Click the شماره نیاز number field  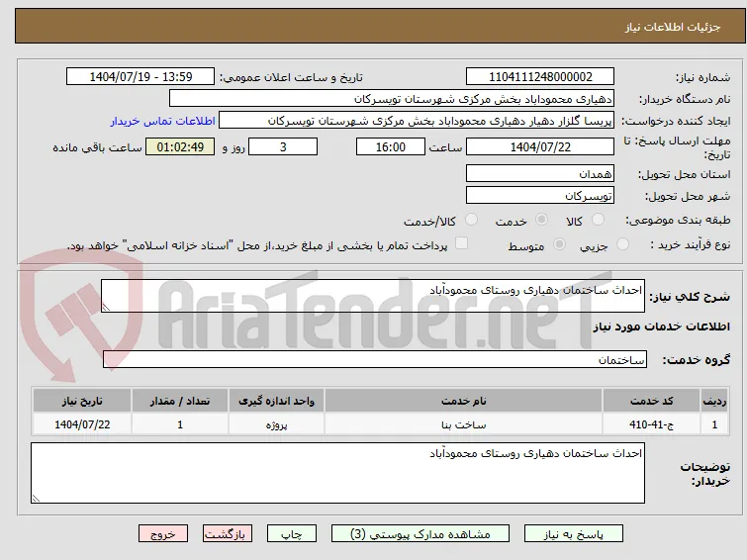pos(540,77)
